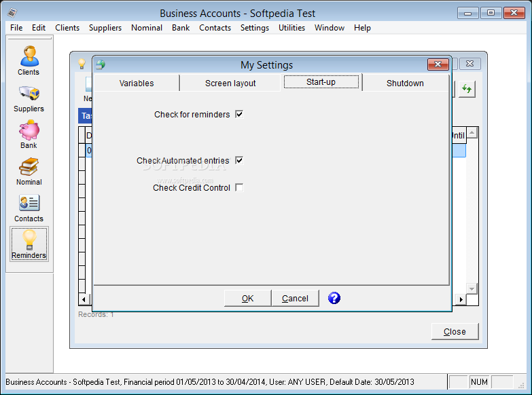This screenshot has height=395, width=532.
Task: Open the Utilities menu
Action: click(x=291, y=28)
